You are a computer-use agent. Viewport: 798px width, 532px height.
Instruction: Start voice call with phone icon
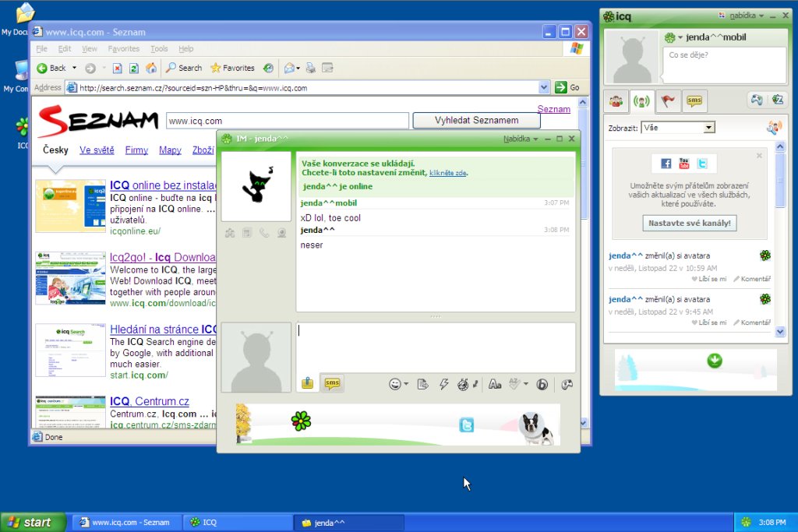pyautogui.click(x=264, y=233)
